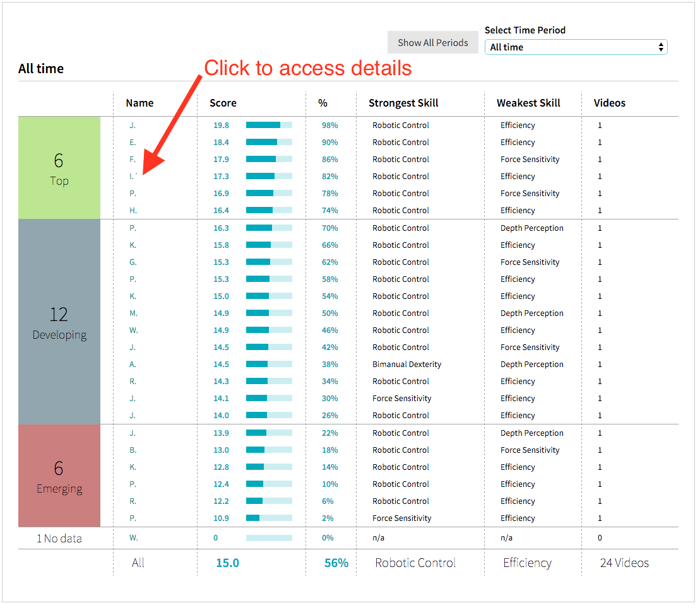Click Force Sensitivity strongest skill in 30% row
The width and height of the screenshot is (700, 608).
pos(402,399)
